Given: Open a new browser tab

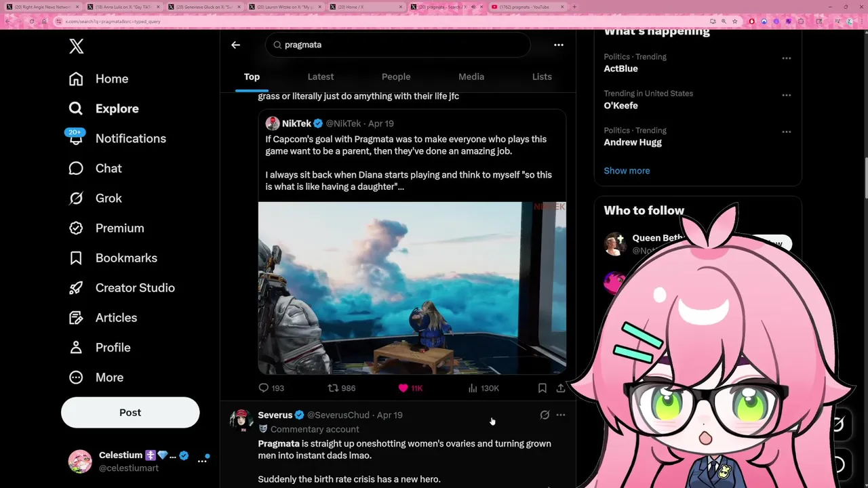Looking at the screenshot, I should [574, 7].
